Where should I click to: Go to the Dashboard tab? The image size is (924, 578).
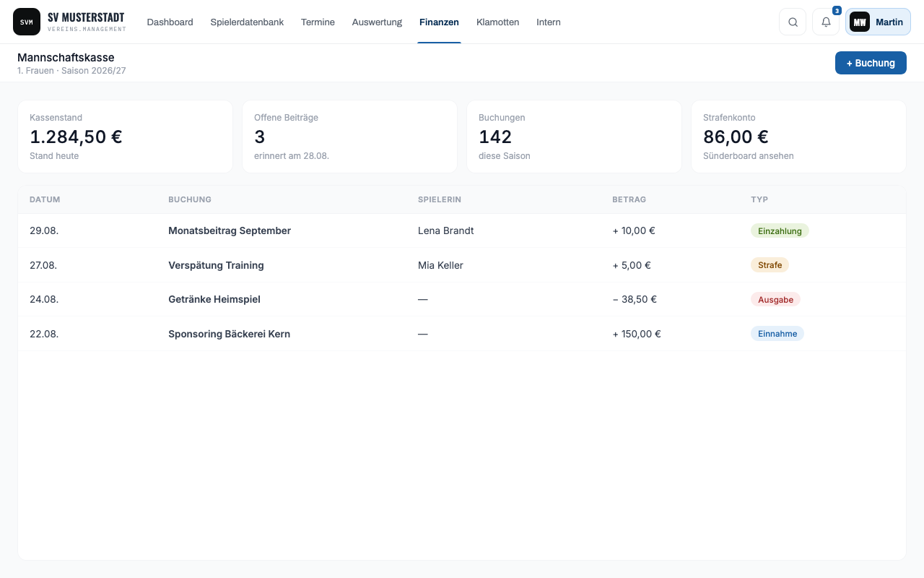click(170, 22)
